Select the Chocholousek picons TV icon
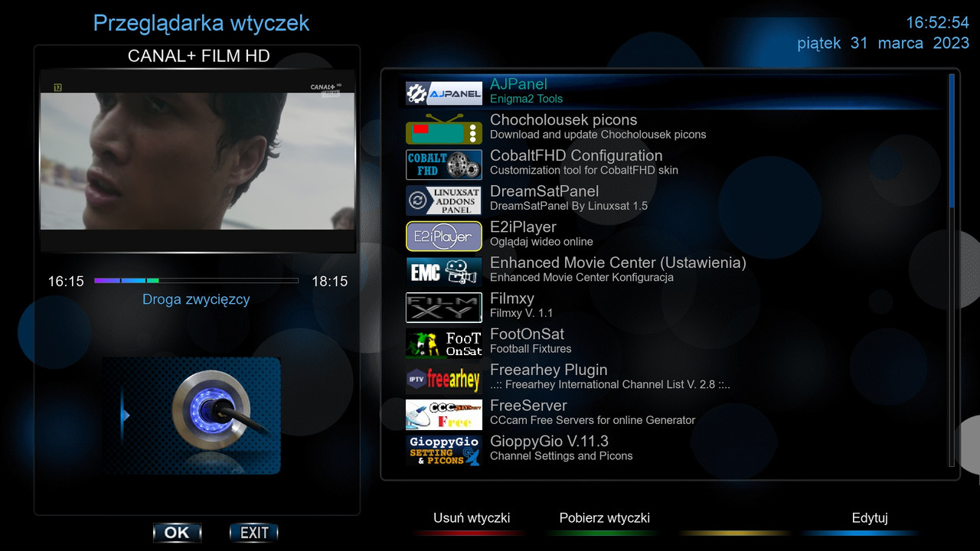This screenshot has width=980, height=551. [x=444, y=129]
